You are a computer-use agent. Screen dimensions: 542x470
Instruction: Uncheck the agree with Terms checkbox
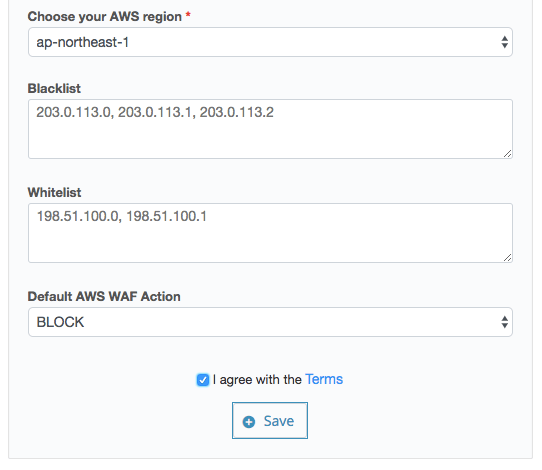[203, 380]
